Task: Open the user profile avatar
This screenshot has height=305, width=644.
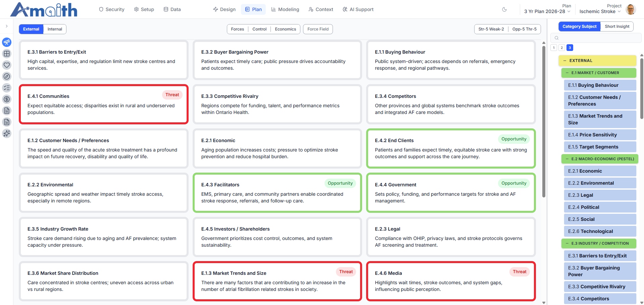Action: (631, 9)
